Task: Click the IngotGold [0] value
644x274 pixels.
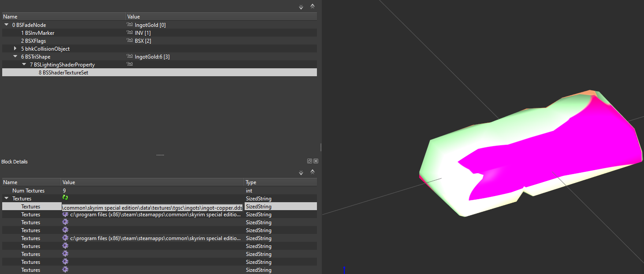Action: pyautogui.click(x=150, y=25)
